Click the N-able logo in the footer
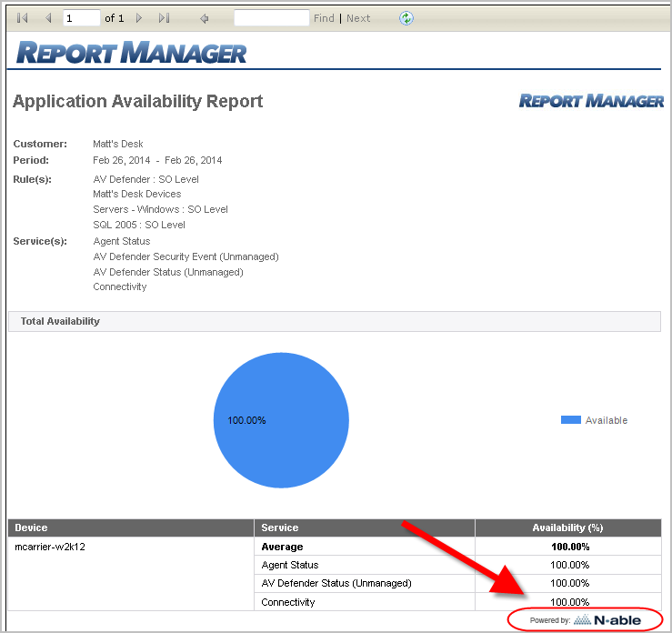This screenshot has height=633, width=672. (607, 619)
